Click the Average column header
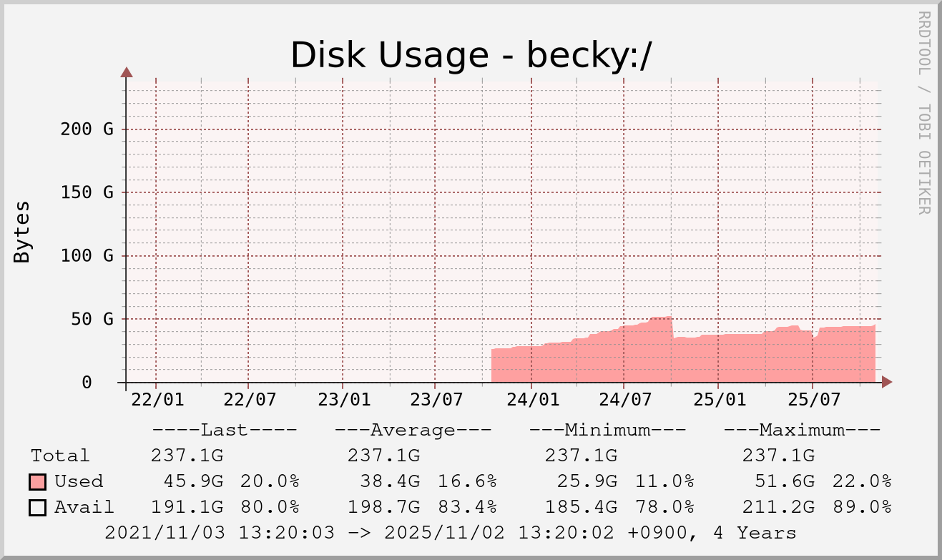942x560 pixels. click(413, 430)
